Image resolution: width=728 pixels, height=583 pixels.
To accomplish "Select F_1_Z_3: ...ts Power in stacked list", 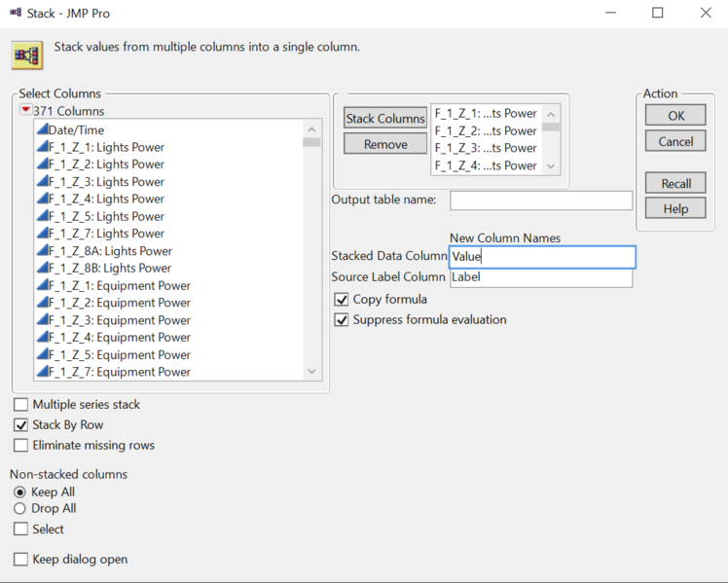I will (x=486, y=148).
